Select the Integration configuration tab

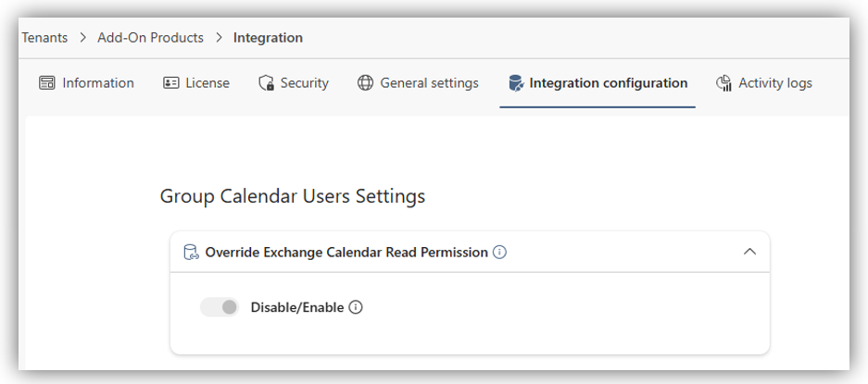point(608,83)
